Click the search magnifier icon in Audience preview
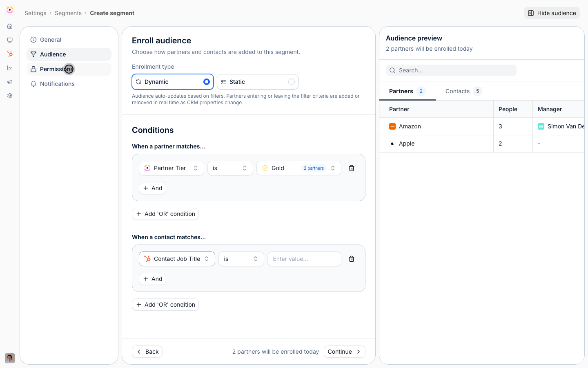588x368 pixels. click(x=392, y=70)
